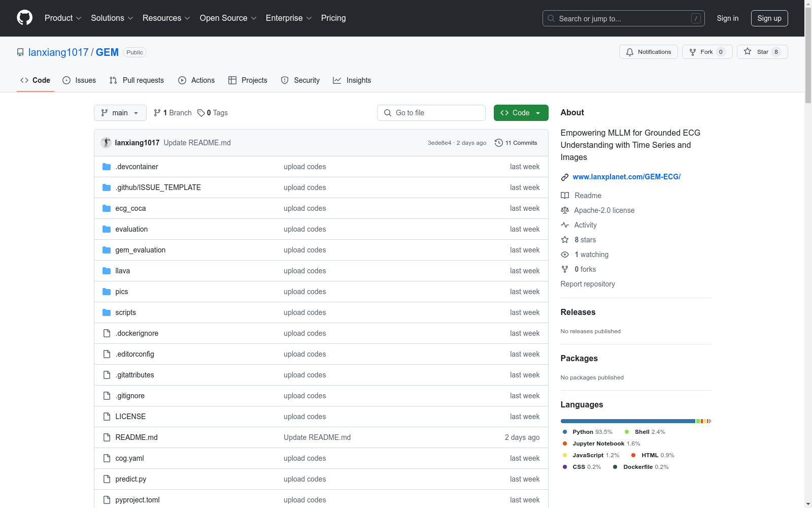This screenshot has height=508, width=812.
Task: Click the commit history clock icon
Action: tap(499, 143)
